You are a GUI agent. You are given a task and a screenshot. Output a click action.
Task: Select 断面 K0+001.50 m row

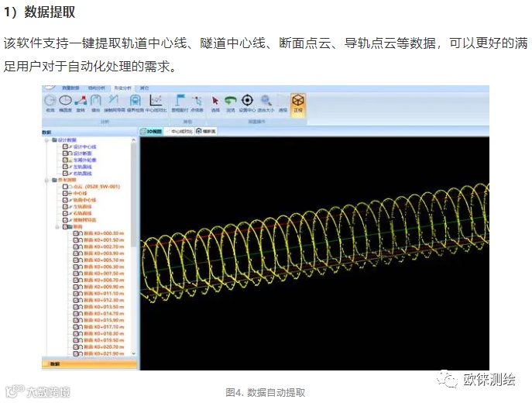pyautogui.click(x=104, y=240)
